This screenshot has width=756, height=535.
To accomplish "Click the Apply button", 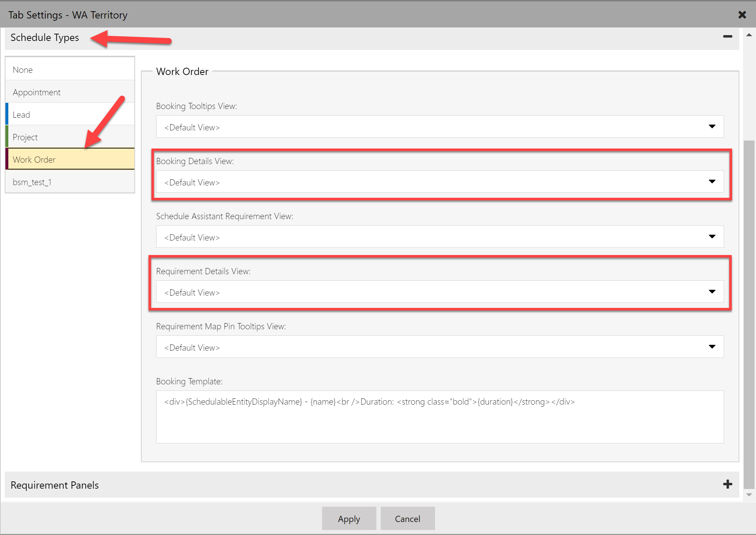I will coord(349,518).
